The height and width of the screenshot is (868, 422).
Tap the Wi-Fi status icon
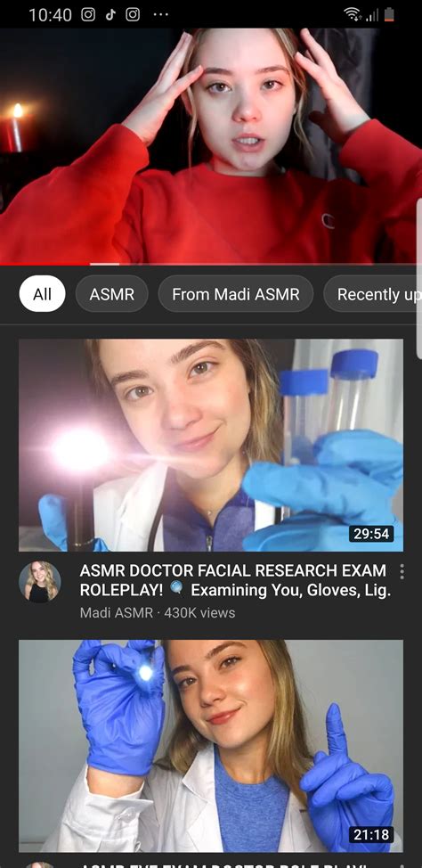pyautogui.click(x=351, y=14)
